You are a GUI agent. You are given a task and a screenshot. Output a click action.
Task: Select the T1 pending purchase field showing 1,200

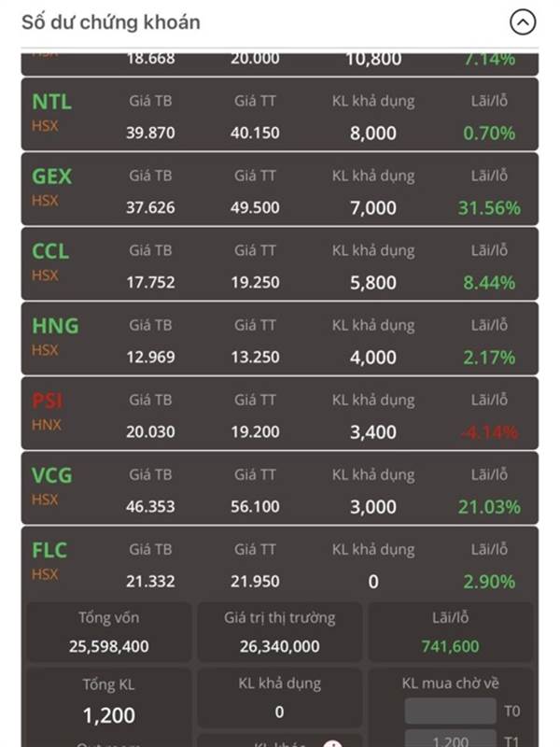click(x=450, y=740)
